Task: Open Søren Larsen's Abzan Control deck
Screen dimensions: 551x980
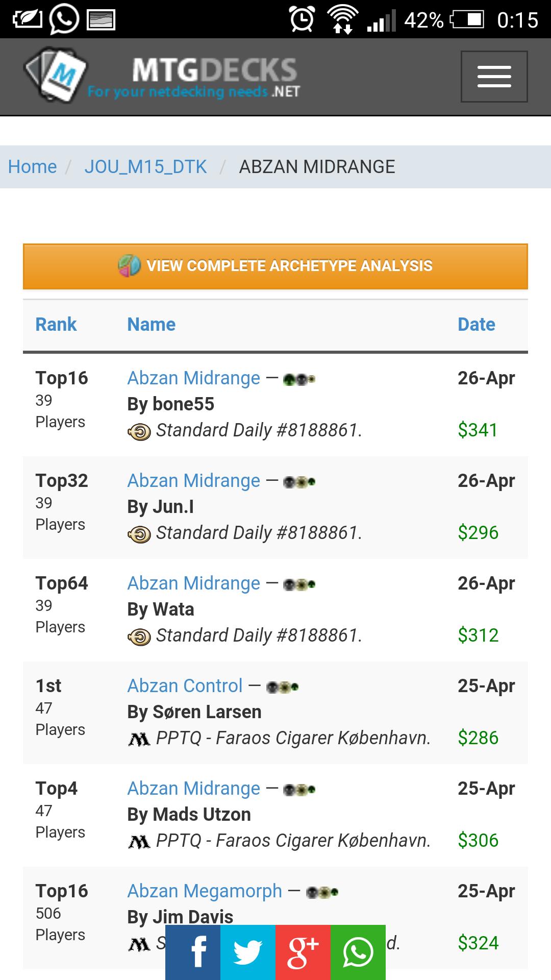Action: pos(184,685)
